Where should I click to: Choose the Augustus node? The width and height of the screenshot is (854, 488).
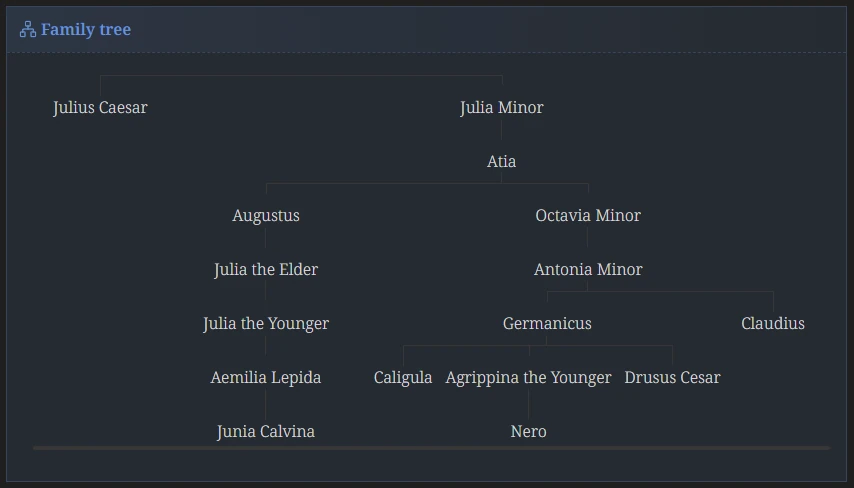pos(266,216)
